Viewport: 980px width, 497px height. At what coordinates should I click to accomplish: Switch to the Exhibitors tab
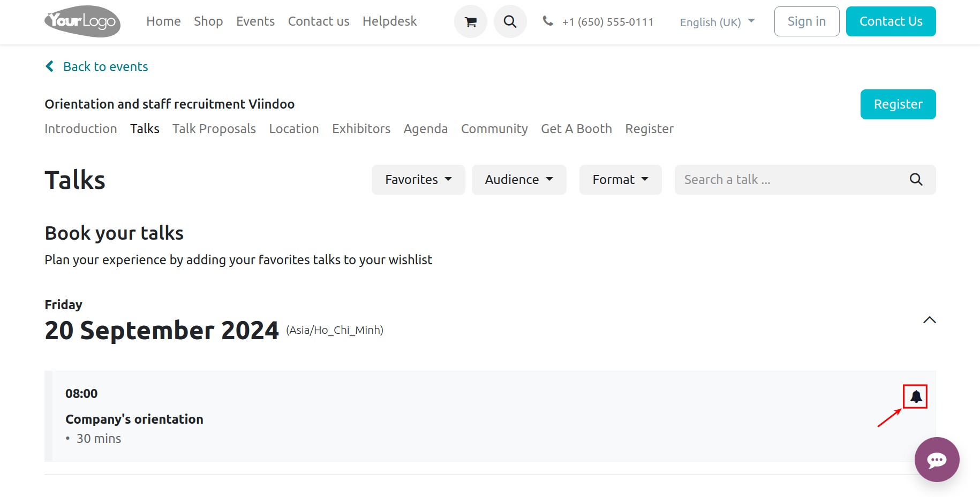361,129
